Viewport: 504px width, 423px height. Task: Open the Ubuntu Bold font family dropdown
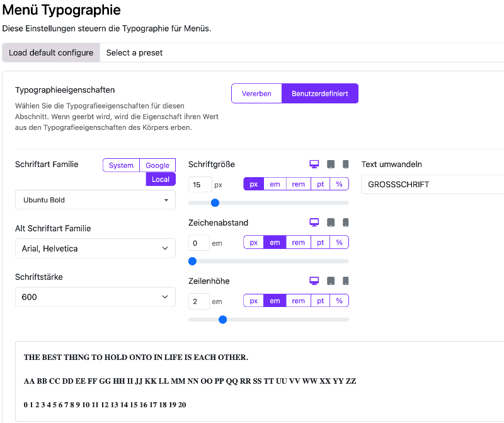(x=95, y=200)
